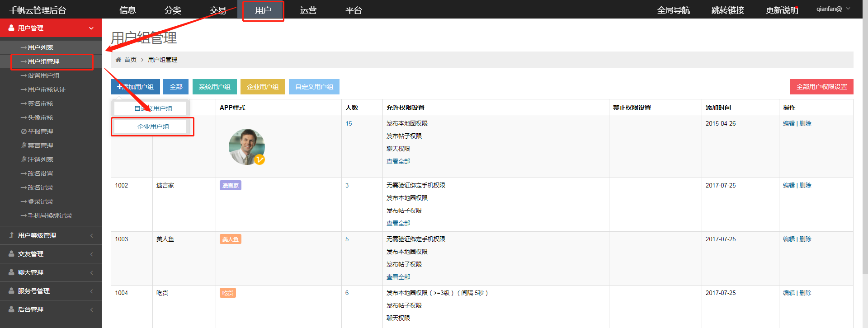
Task: Click the icon beside 交友管理
Action: (11, 254)
